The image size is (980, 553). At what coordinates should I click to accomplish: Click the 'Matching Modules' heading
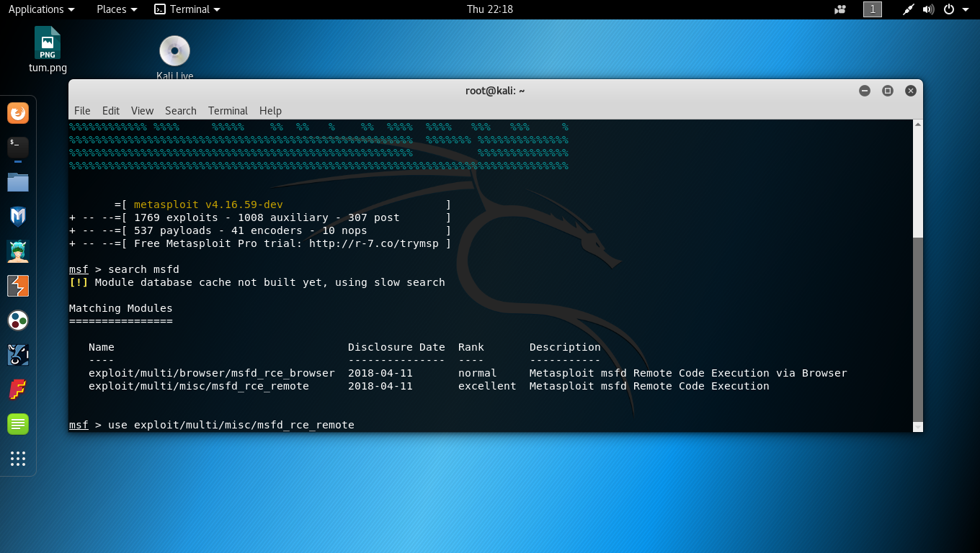(121, 309)
